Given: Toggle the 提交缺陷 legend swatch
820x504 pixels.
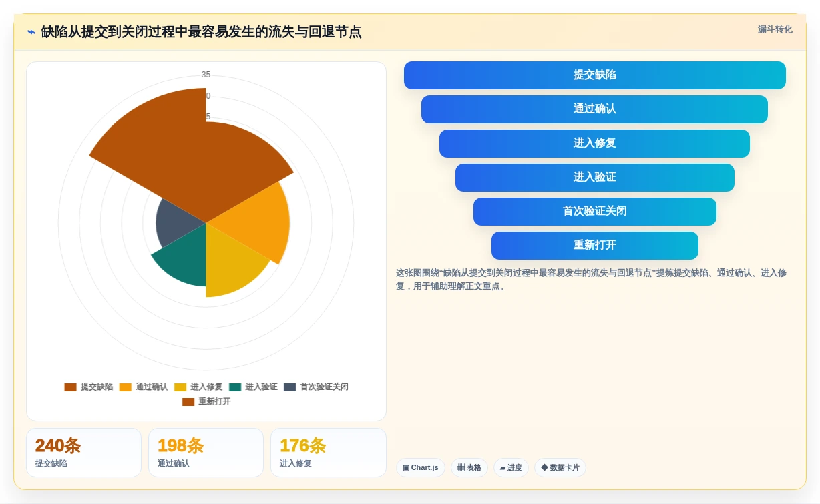Looking at the screenshot, I should 70,387.
